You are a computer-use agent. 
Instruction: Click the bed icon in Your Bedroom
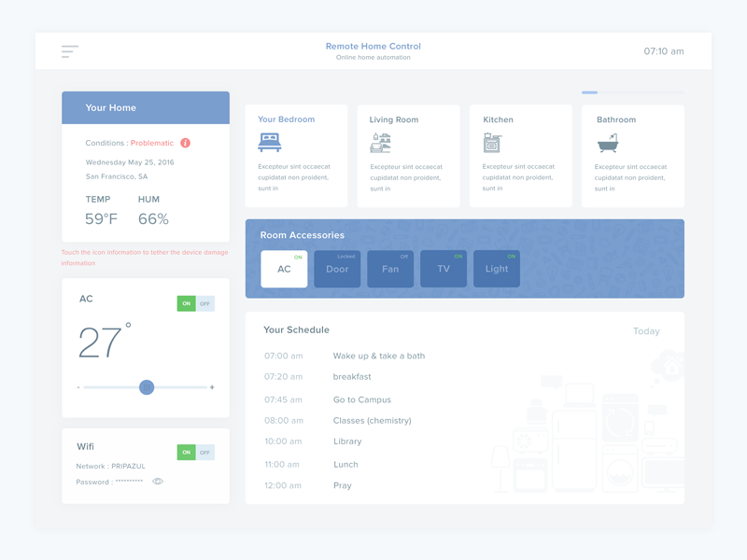point(270,142)
